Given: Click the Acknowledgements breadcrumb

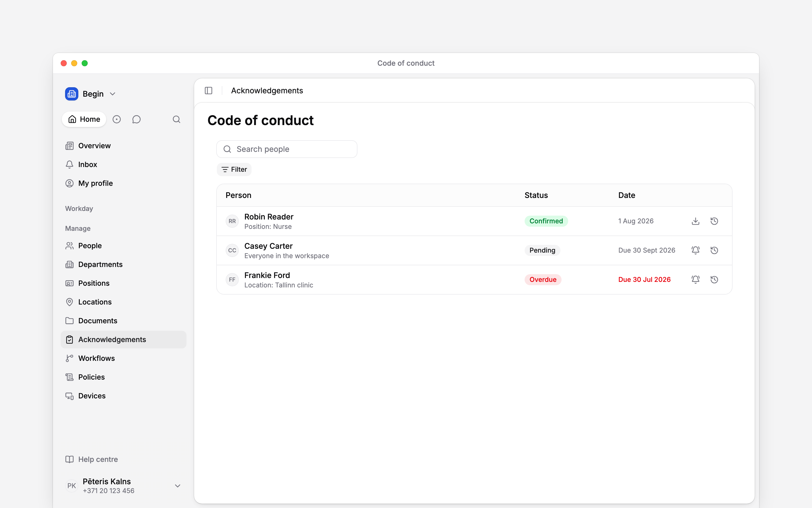Looking at the screenshot, I should coord(267,91).
